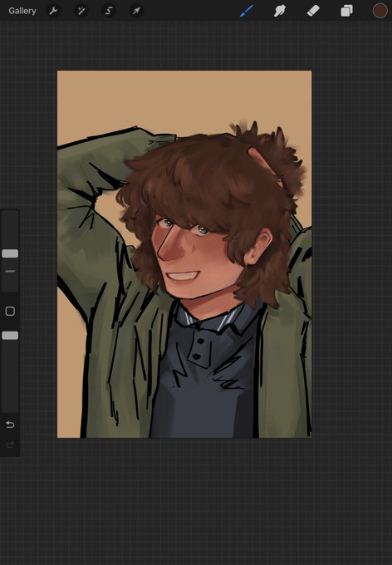Return to the Gallery
Screen dimensions: 392x565
22,11
